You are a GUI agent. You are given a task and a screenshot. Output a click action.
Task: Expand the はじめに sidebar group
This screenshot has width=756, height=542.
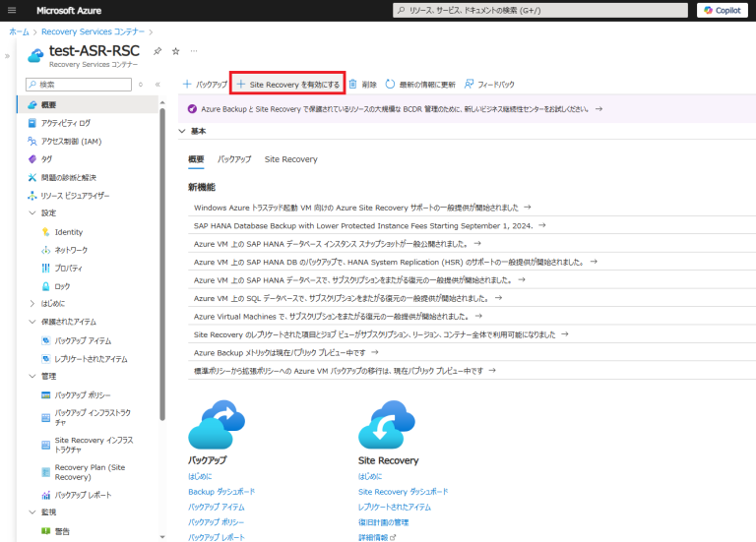(32, 303)
